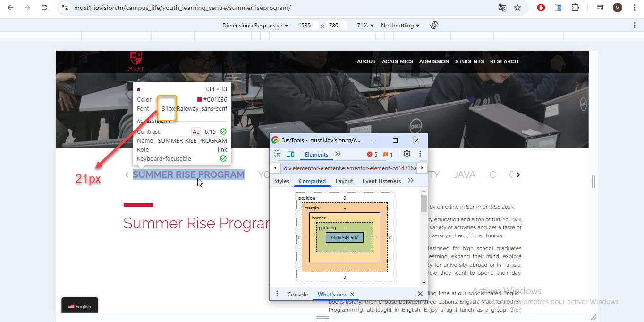
Task: Open DevTools settings gear
Action: [x=407, y=154]
